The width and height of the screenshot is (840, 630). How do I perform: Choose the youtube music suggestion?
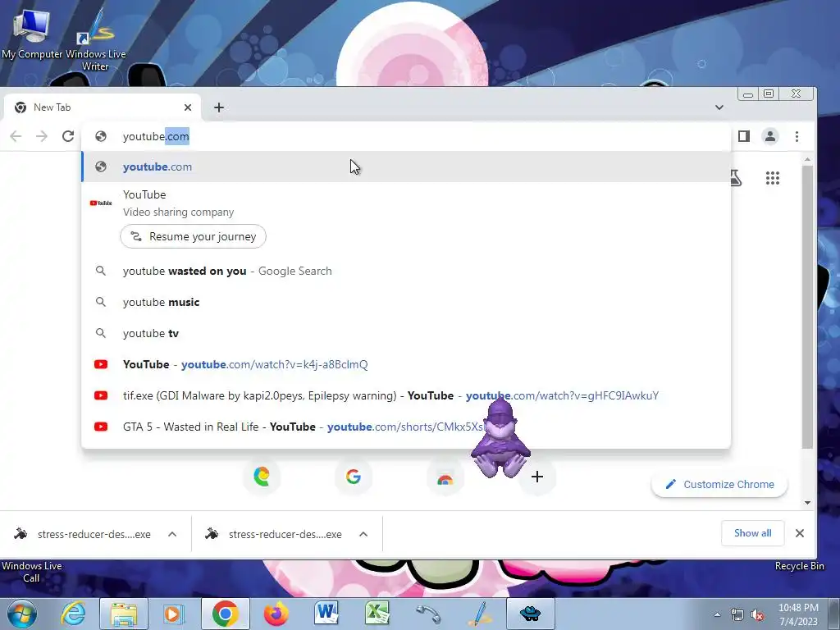tap(405, 302)
